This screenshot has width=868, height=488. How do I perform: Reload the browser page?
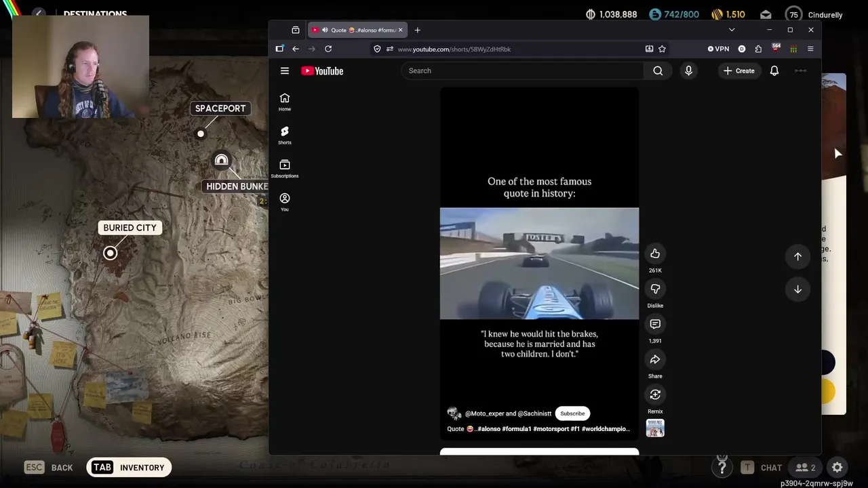328,49
